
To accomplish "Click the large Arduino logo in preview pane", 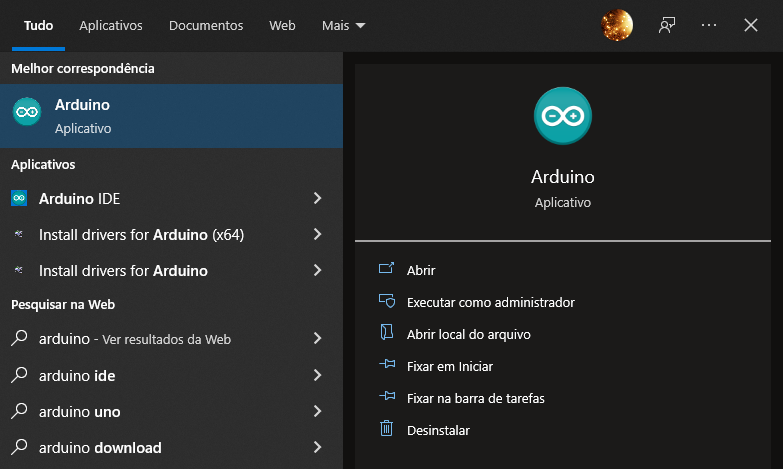I will point(563,116).
